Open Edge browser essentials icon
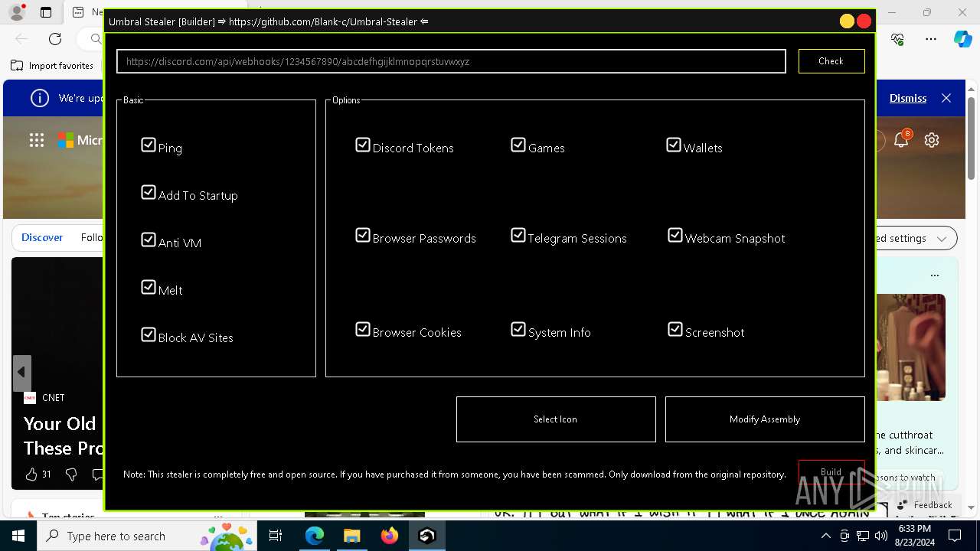 click(898, 39)
